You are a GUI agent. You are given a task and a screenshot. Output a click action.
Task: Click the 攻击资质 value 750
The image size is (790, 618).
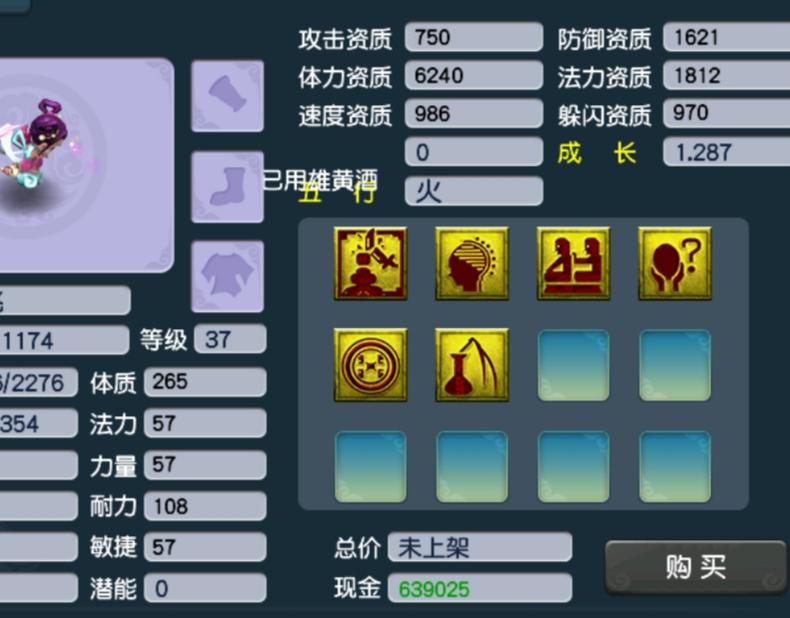coord(474,37)
